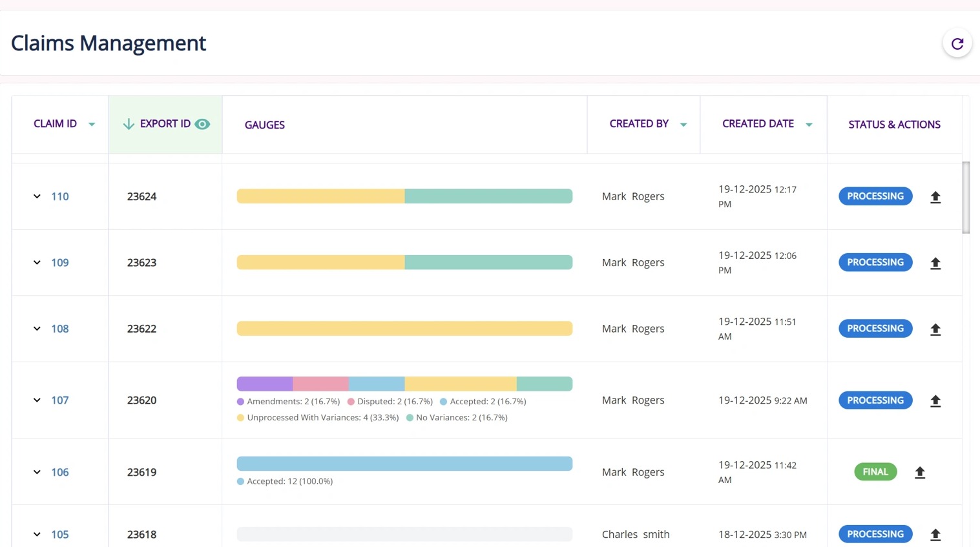Image resolution: width=980 pixels, height=547 pixels.
Task: Expand the row for claim 107
Action: tap(37, 400)
